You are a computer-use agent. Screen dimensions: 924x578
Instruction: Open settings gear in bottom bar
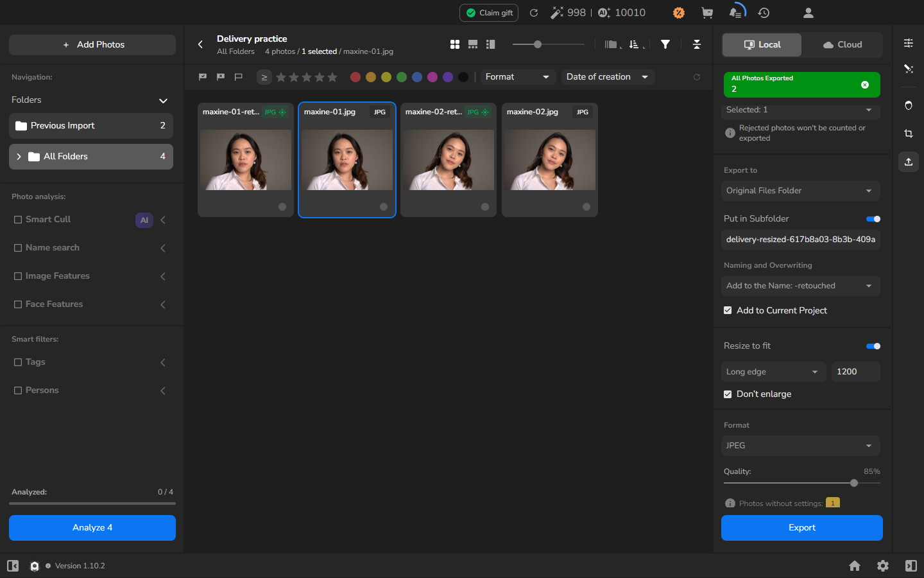tap(883, 566)
